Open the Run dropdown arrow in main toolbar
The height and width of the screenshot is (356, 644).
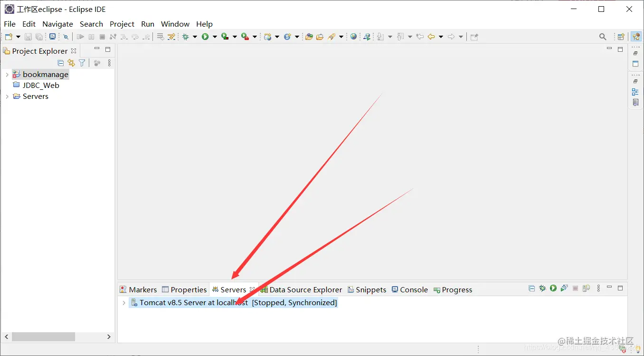point(215,37)
